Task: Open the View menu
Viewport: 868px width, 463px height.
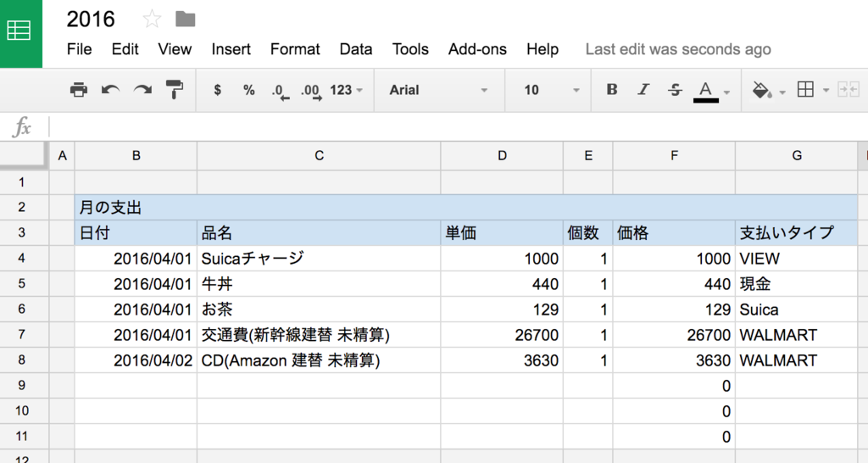Action: pyautogui.click(x=175, y=49)
